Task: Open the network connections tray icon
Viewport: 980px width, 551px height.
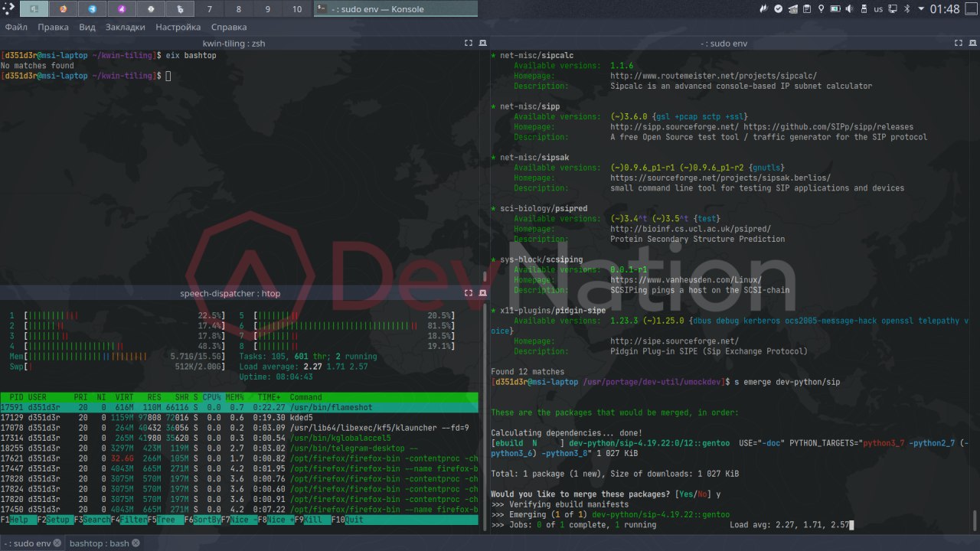Action: [x=893, y=8]
